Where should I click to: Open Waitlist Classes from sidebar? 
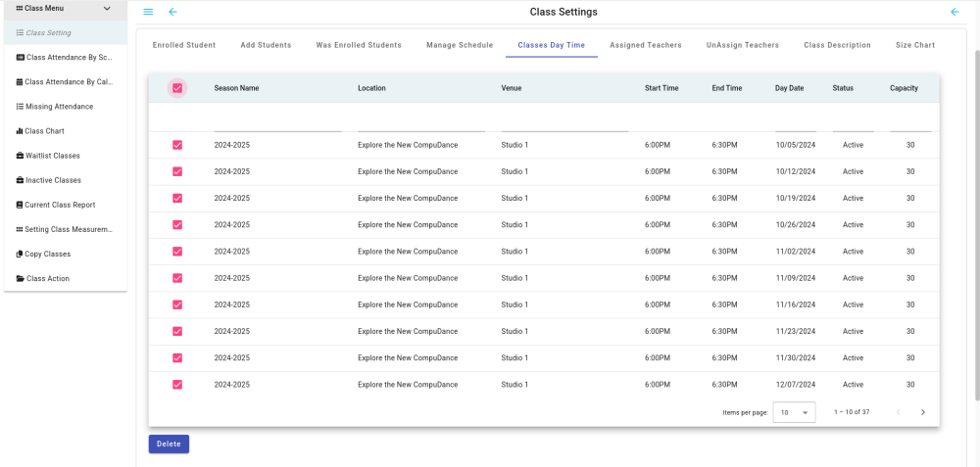click(66, 156)
